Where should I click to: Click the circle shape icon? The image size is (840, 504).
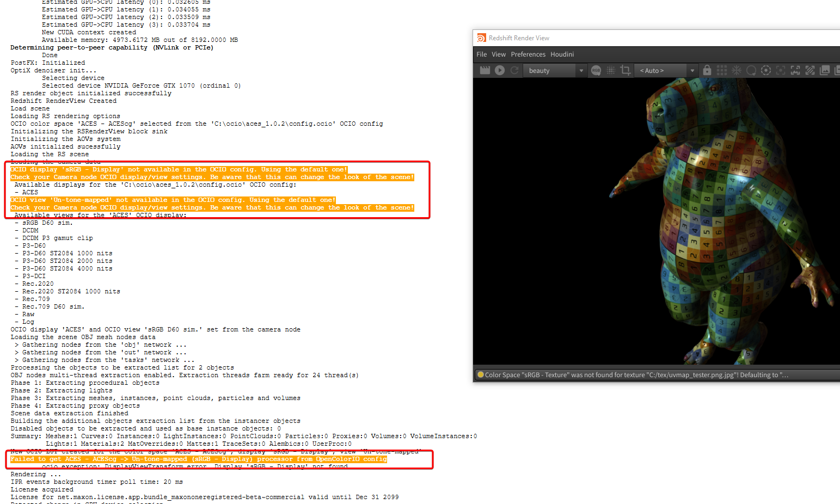pos(751,70)
